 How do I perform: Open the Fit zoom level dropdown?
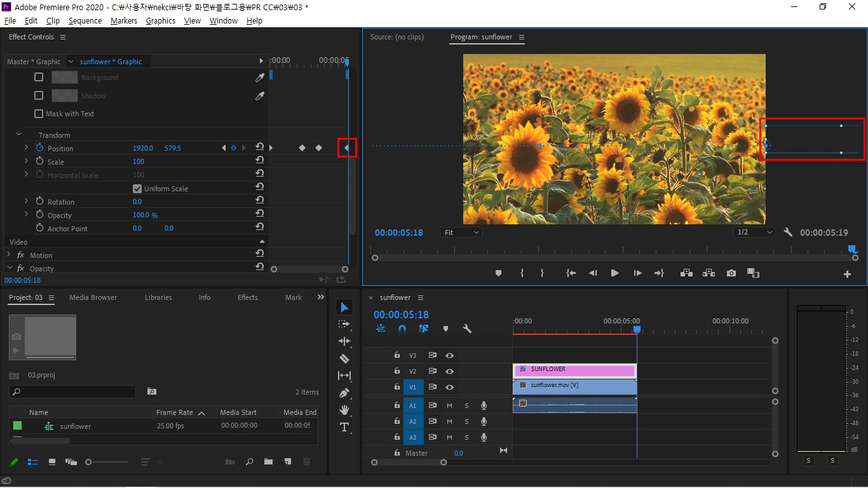click(461, 233)
